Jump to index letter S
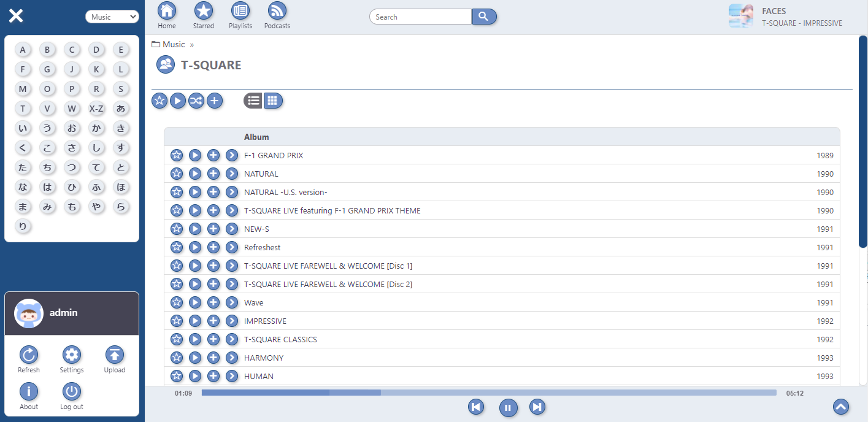868x422 pixels. [121, 89]
